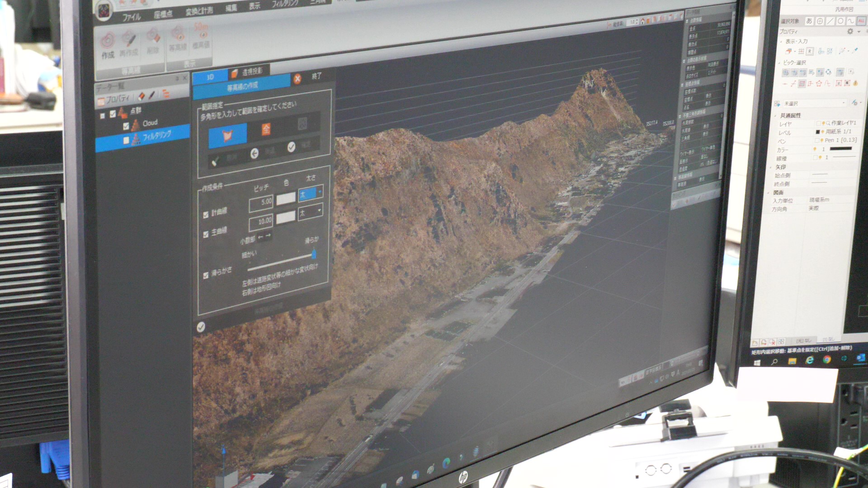This screenshot has height=488, width=868.
Task: Select the crosshair-circle target icon
Action: tap(819, 21)
